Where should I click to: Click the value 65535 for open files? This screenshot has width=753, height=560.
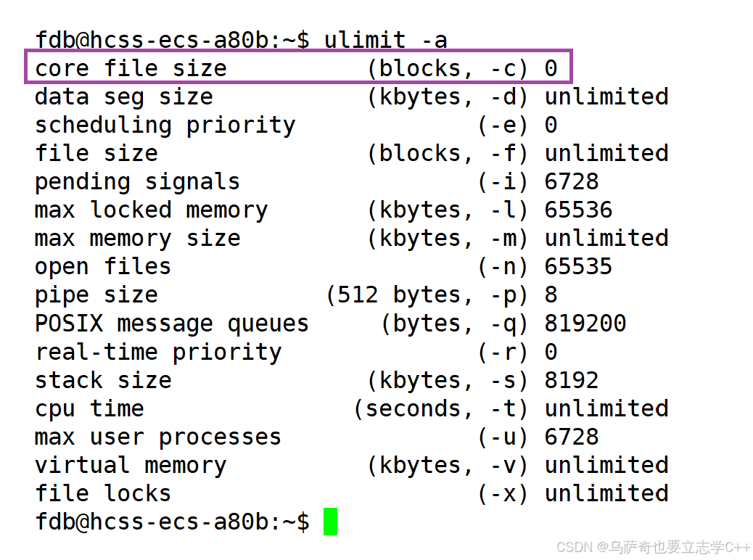pos(578,267)
